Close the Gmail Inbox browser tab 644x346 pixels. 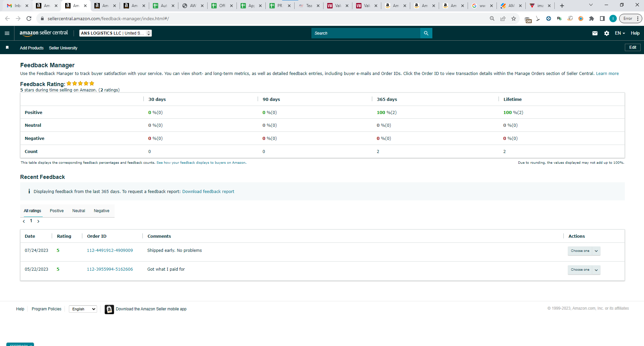27,6
